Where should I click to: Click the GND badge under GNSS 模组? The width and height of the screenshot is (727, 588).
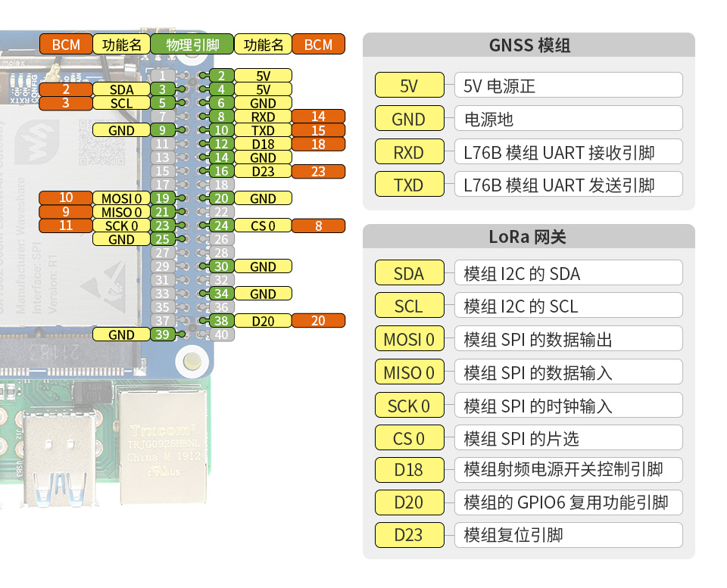pos(409,118)
